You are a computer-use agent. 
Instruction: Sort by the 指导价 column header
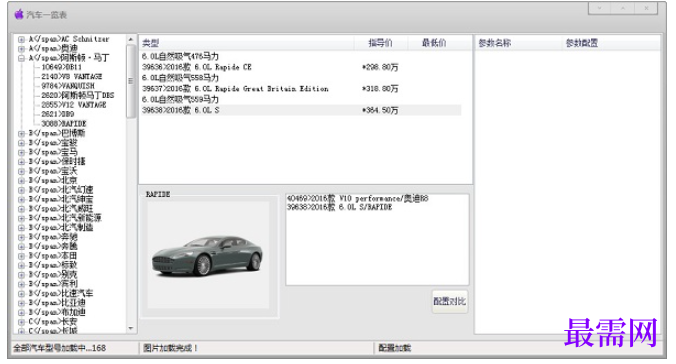[380, 43]
